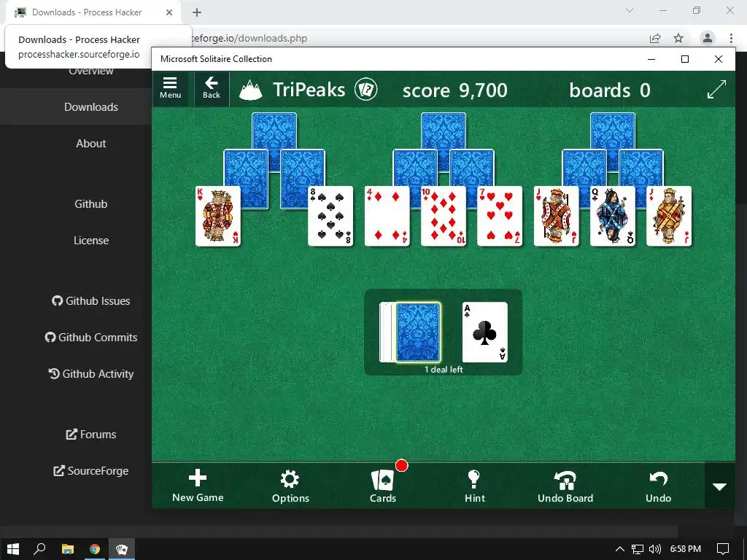Screen dimensions: 747x560
Task: Switch to Solitaire on the taskbar
Action: point(122,549)
